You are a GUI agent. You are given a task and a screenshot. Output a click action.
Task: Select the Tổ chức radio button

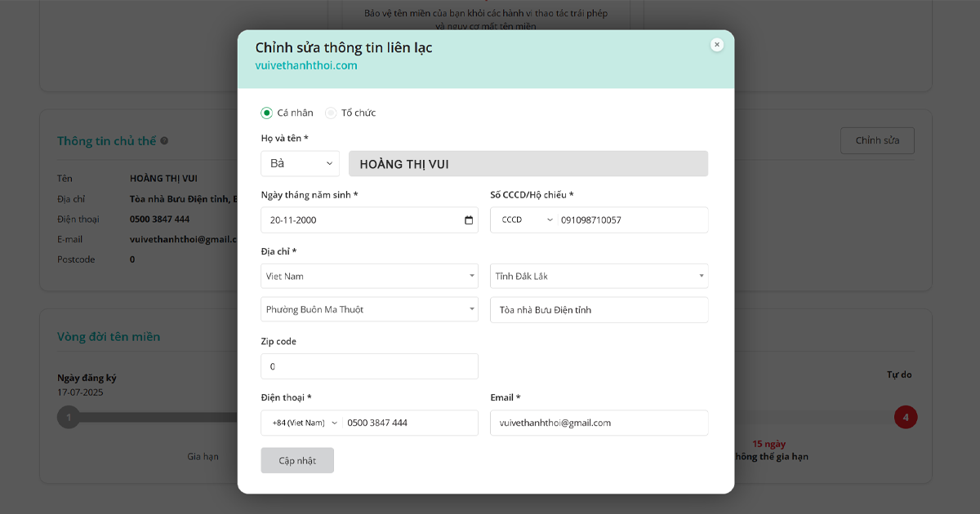(x=331, y=113)
